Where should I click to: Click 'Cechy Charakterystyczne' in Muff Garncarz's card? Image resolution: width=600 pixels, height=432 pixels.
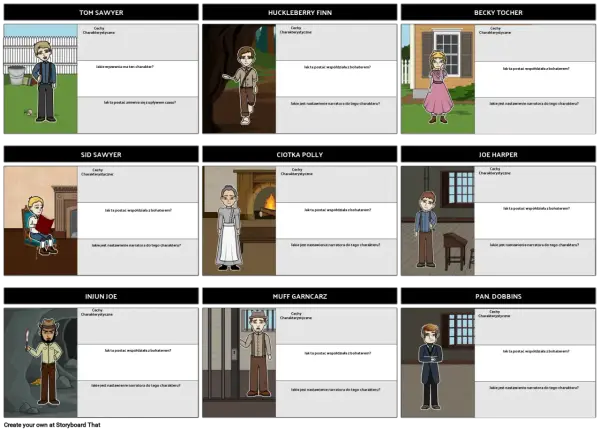296,315
